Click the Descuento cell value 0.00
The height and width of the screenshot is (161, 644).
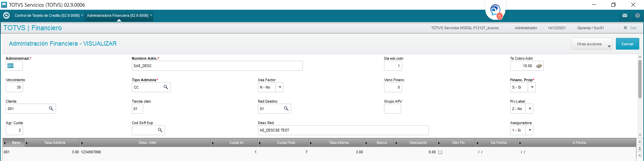[432, 152]
